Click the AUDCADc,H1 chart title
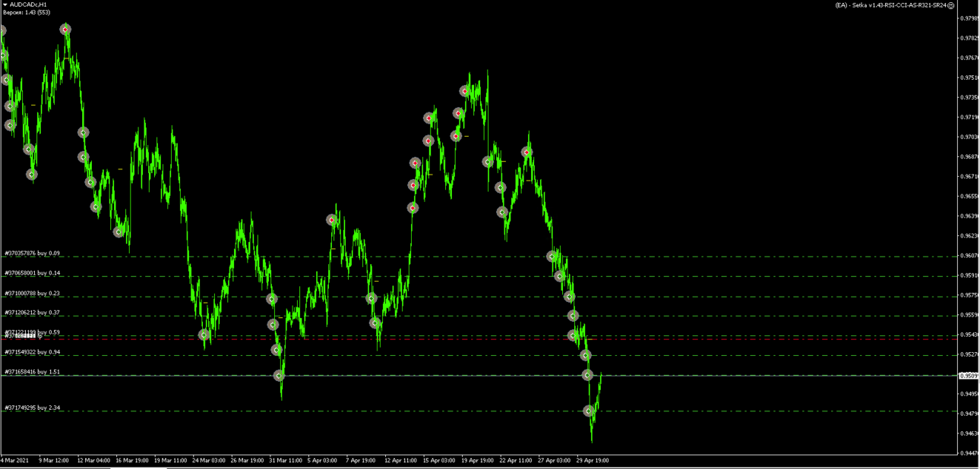Screen dimensions: 980x469 (28, 5)
